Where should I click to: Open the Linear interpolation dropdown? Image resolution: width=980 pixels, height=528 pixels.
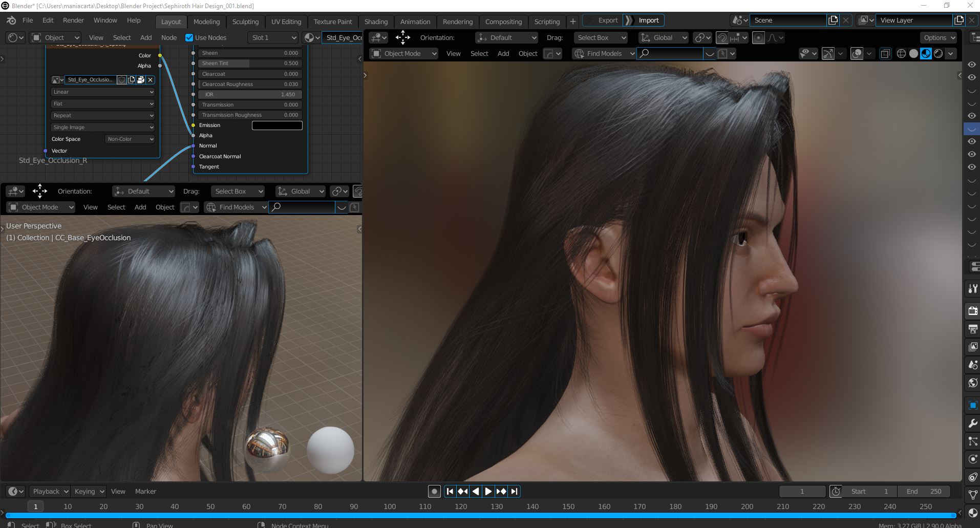(x=102, y=92)
